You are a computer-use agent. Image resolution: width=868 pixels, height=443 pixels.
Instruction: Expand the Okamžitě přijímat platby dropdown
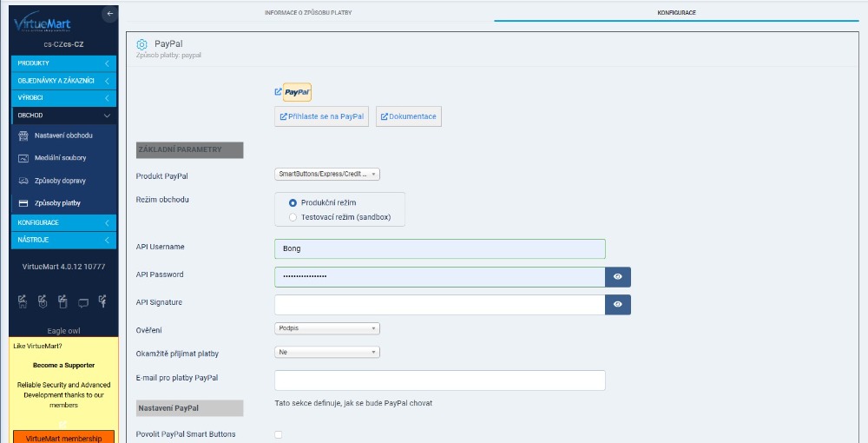pyautogui.click(x=326, y=353)
